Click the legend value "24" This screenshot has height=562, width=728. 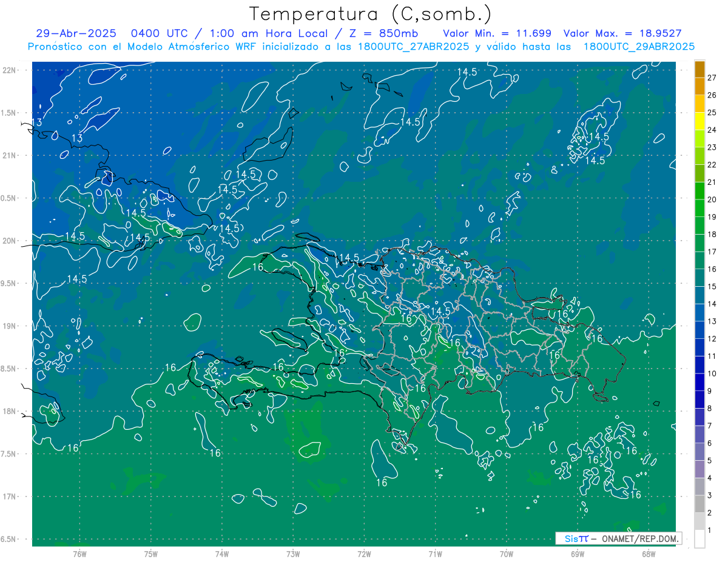712,130
